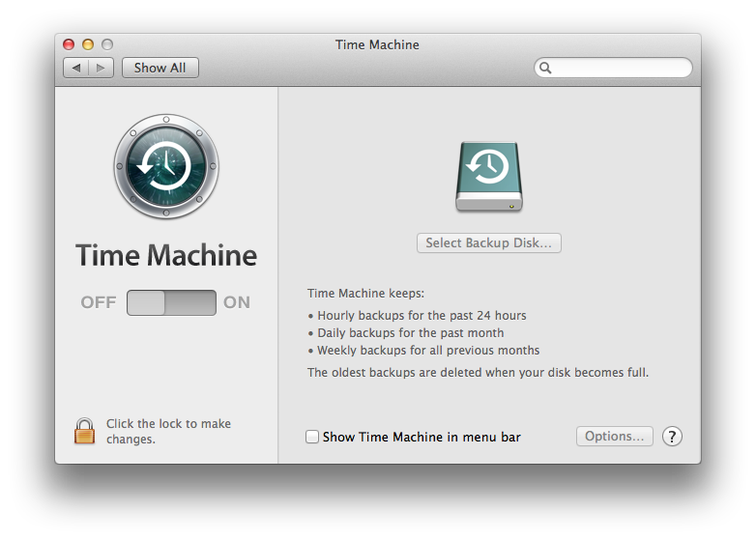The width and height of the screenshot is (756, 540).
Task: Click the "Time Machine keeps:" text
Action: [366, 294]
